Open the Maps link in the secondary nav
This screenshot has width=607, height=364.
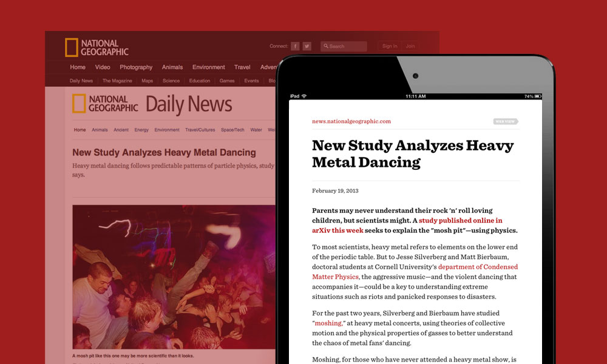[x=147, y=81]
